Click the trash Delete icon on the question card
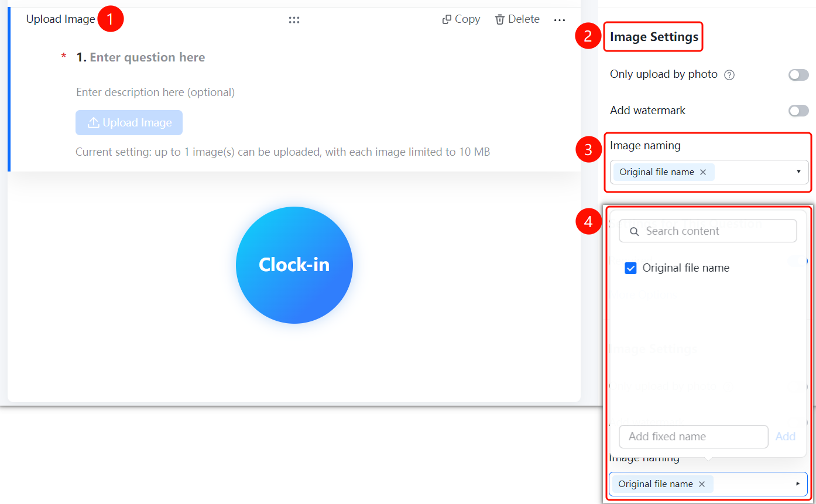Image resolution: width=816 pixels, height=504 pixels. [x=500, y=19]
